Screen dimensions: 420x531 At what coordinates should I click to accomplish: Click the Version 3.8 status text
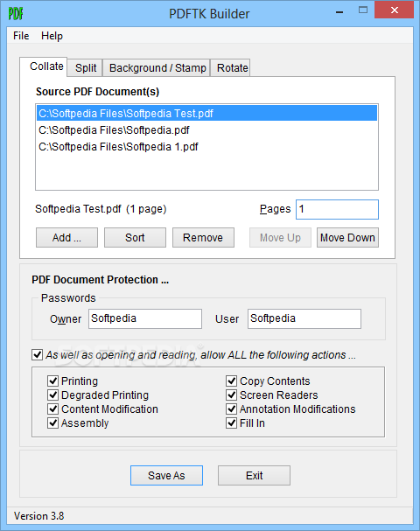[39, 516]
